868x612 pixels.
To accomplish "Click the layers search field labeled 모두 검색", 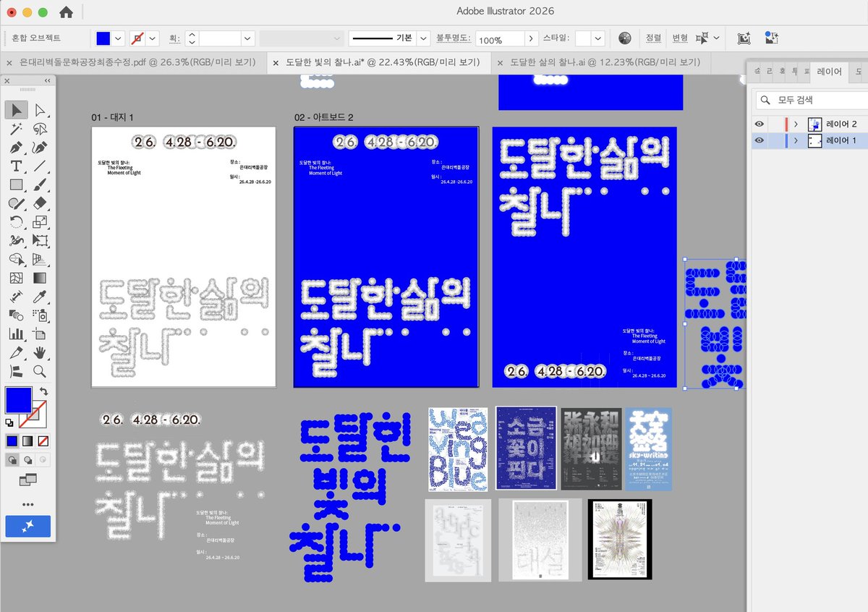I will coord(810,99).
